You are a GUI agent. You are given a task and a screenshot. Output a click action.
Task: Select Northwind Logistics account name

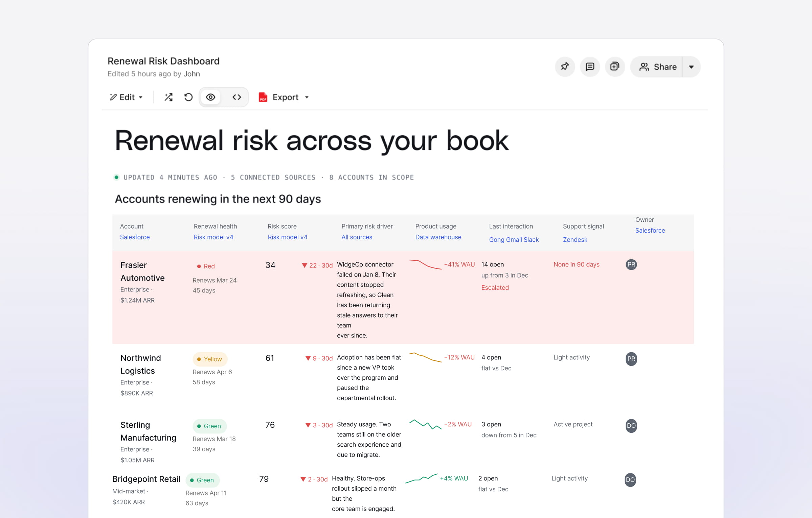coord(140,364)
